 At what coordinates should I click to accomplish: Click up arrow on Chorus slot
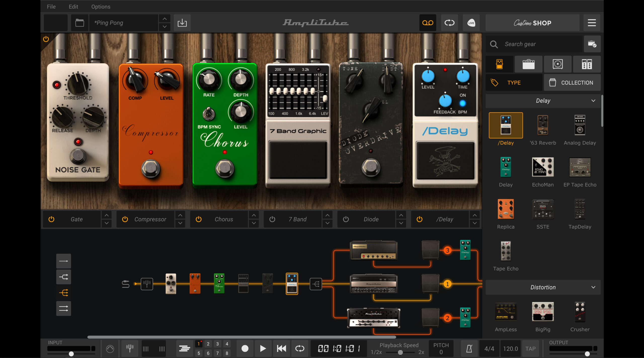254,215
